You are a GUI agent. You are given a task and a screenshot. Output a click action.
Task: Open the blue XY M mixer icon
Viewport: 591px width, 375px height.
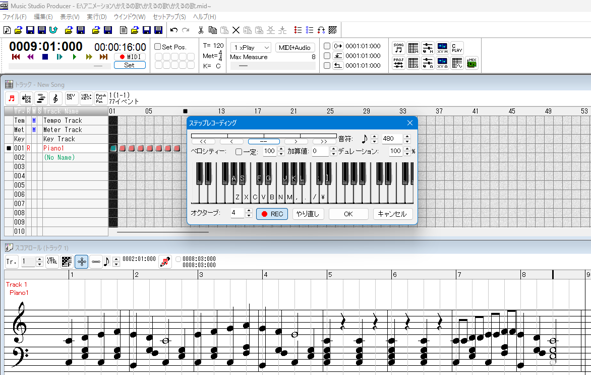pyautogui.click(x=442, y=48)
